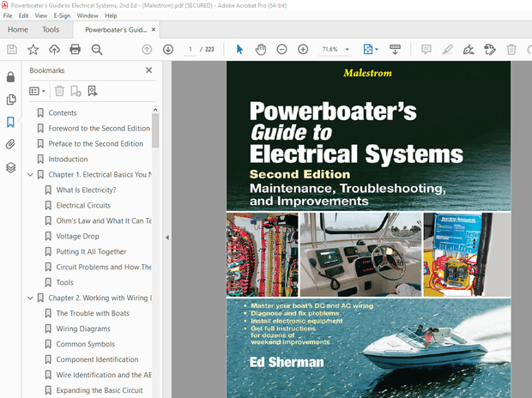Open the Help menu

click(111, 15)
